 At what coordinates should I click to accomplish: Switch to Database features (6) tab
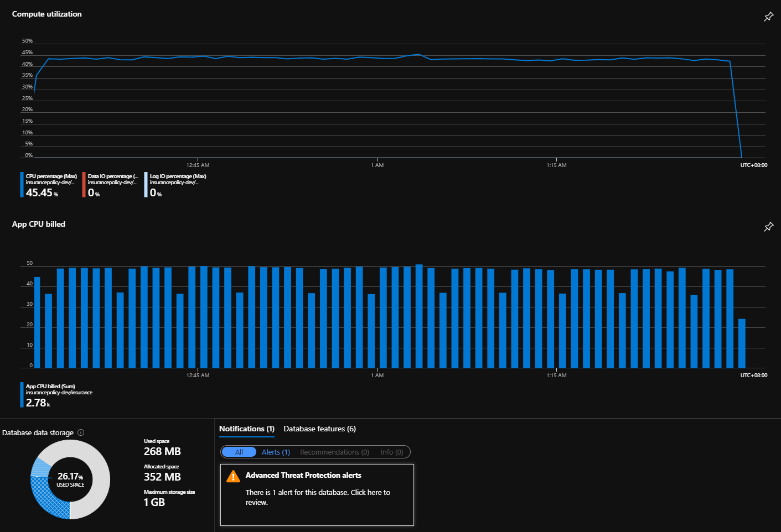click(319, 429)
